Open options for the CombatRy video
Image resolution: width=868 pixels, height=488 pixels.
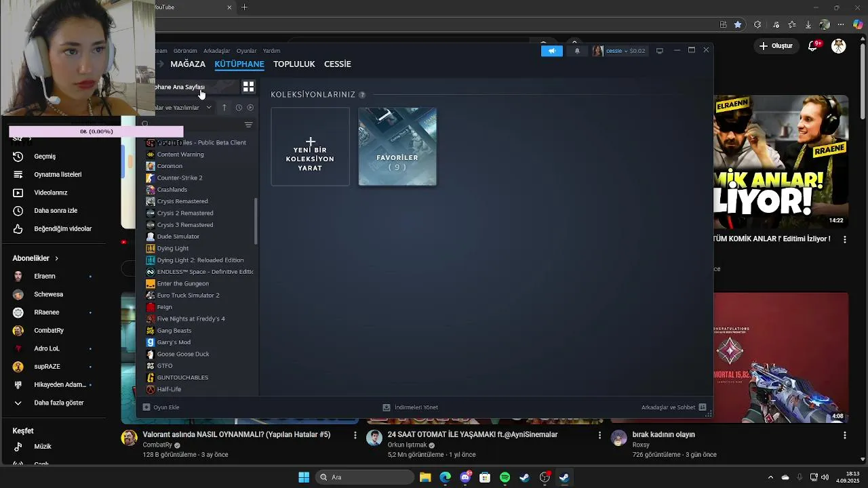click(355, 435)
